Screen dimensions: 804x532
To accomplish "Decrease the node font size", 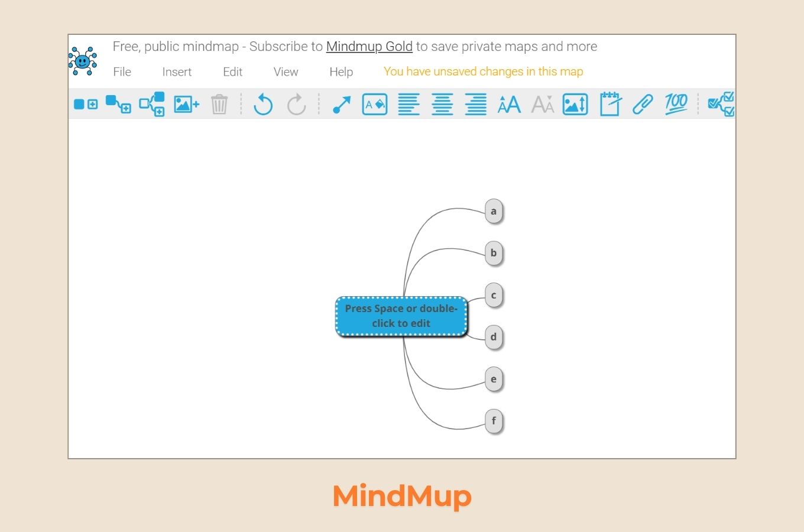I will pyautogui.click(x=543, y=105).
